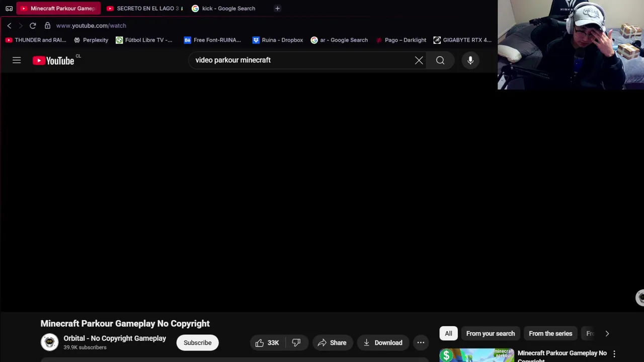Select the From the series chip
The image size is (644, 362).
(x=550, y=333)
